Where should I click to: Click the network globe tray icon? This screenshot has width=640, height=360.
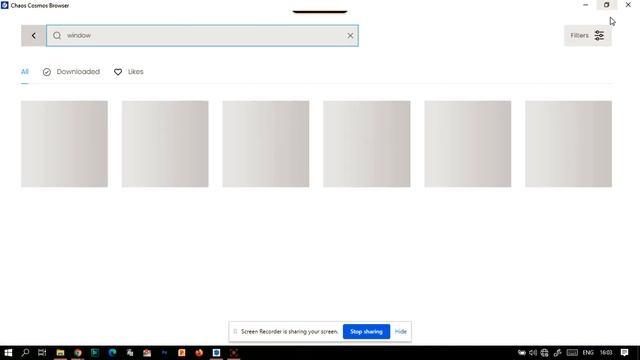[544, 353]
